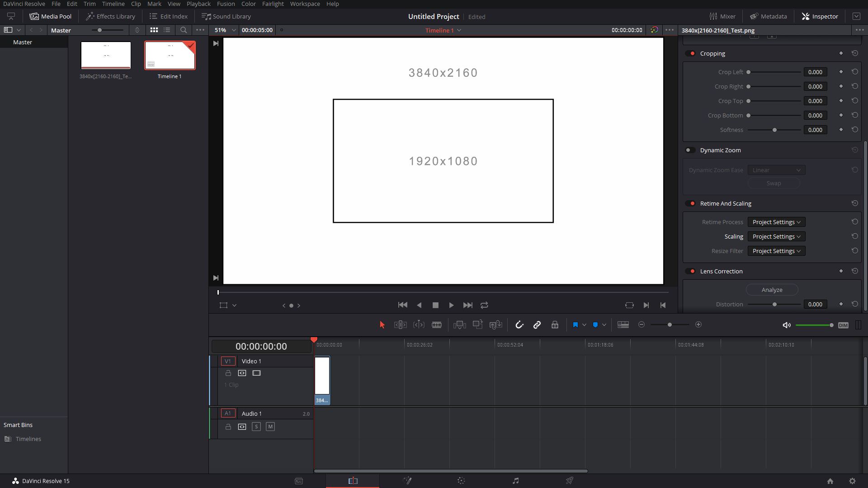Open the Effects Library panel
Image resolution: width=868 pixels, height=488 pixels.
(110, 16)
